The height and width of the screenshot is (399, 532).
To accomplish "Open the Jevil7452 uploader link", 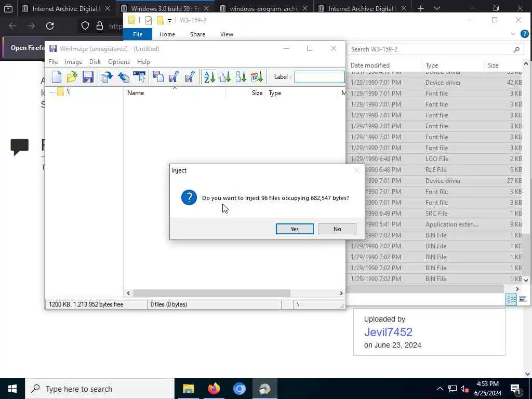I will pos(388,332).
